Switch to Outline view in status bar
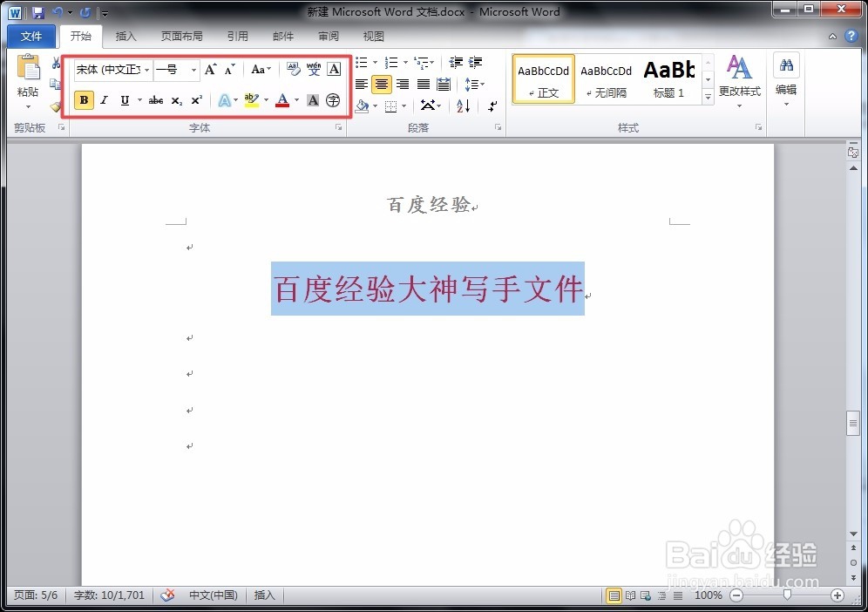Viewport: 868px width, 612px height. click(x=661, y=595)
